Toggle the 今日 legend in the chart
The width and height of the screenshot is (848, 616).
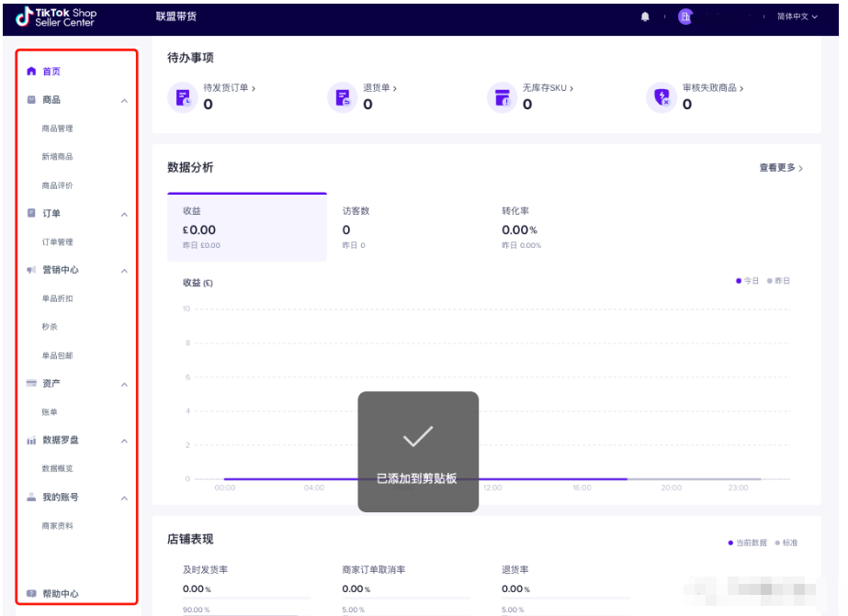[x=748, y=281]
